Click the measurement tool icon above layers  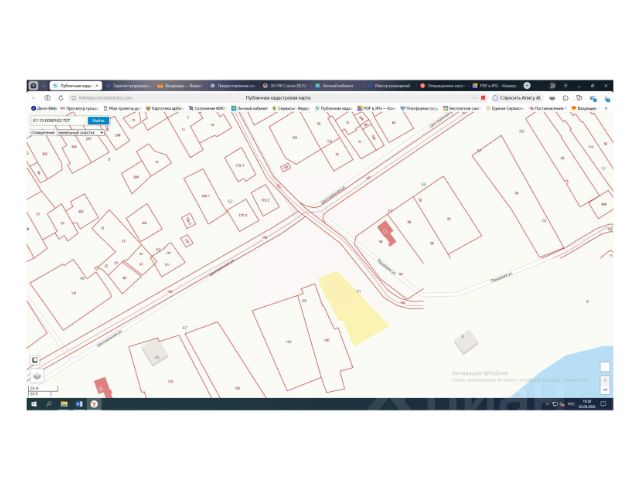point(35,360)
